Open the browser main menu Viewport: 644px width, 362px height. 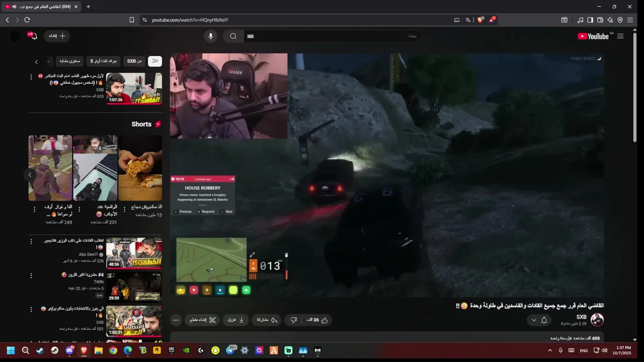pyautogui.click(x=630, y=20)
